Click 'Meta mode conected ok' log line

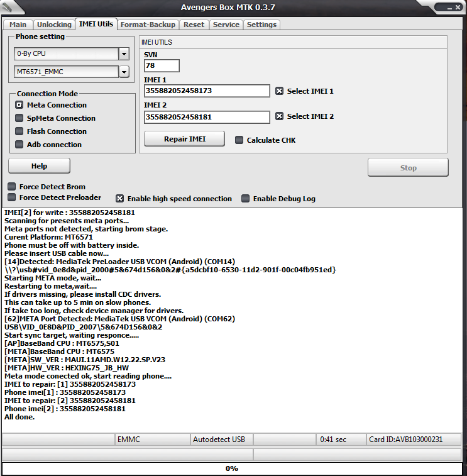pos(88,376)
